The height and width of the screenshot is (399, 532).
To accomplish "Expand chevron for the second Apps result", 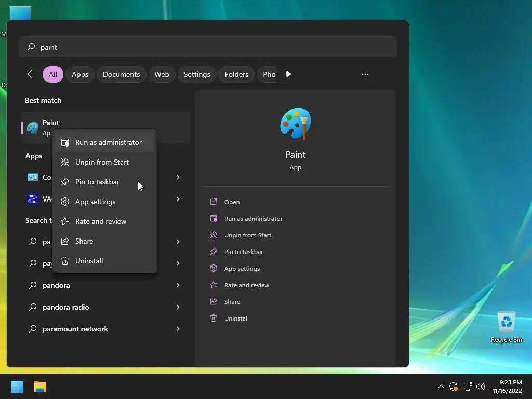I will (x=178, y=199).
